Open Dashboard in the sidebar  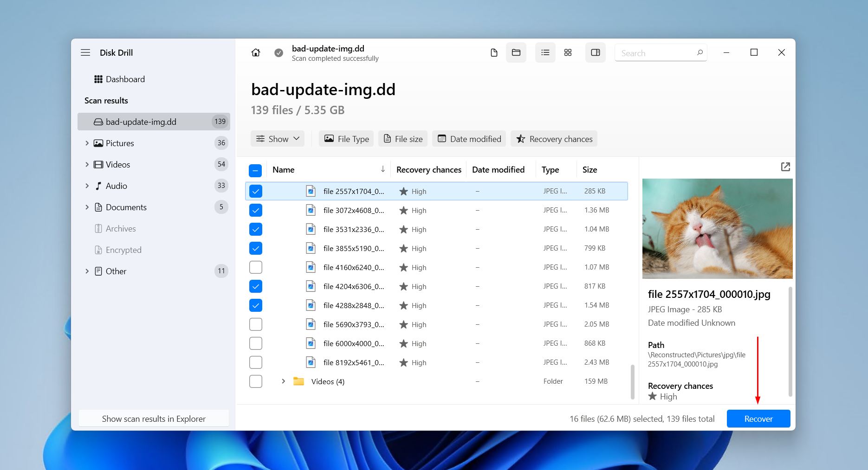[x=120, y=79]
